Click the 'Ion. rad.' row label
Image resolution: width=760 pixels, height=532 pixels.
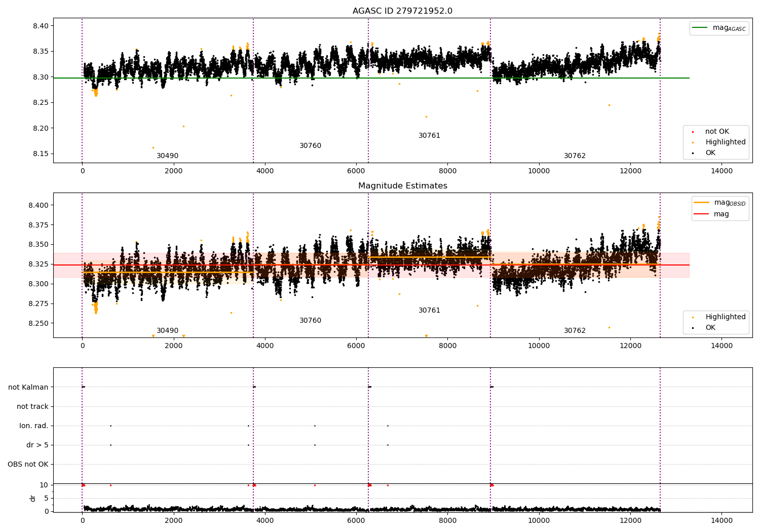[x=34, y=426]
